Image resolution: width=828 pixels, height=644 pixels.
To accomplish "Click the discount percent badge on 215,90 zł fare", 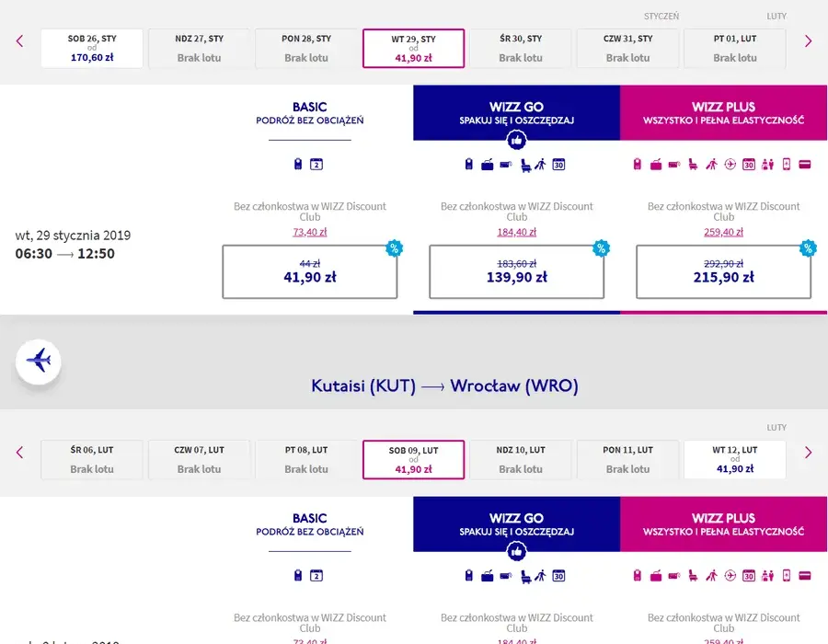I will click(x=808, y=247).
